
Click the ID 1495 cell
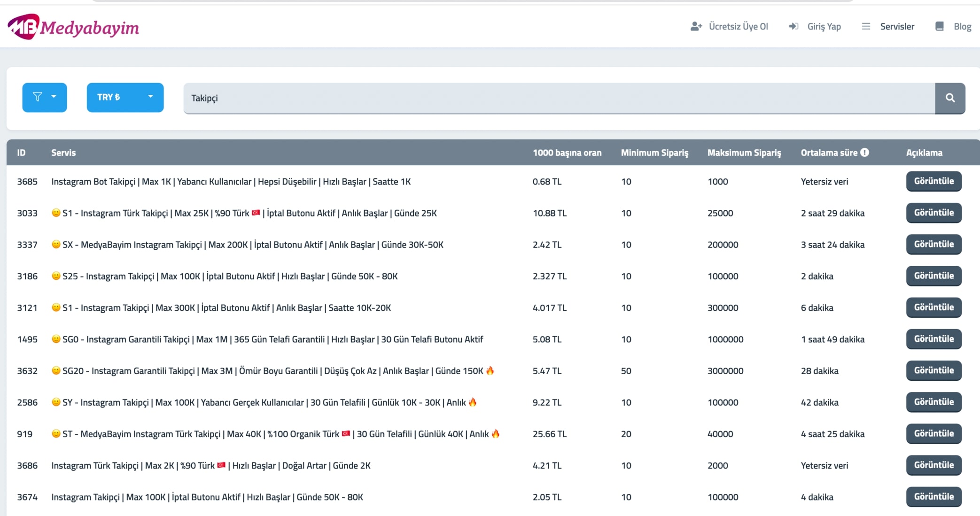(x=27, y=339)
